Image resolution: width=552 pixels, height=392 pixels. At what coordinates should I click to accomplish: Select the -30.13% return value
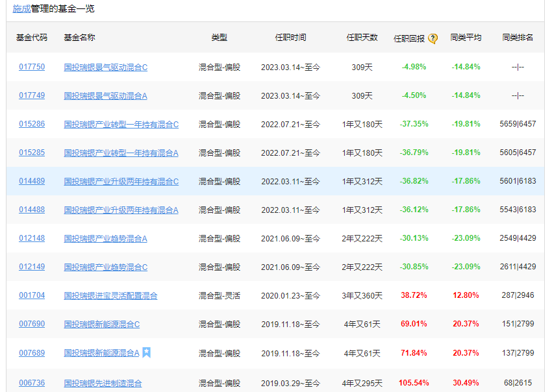[414, 238]
